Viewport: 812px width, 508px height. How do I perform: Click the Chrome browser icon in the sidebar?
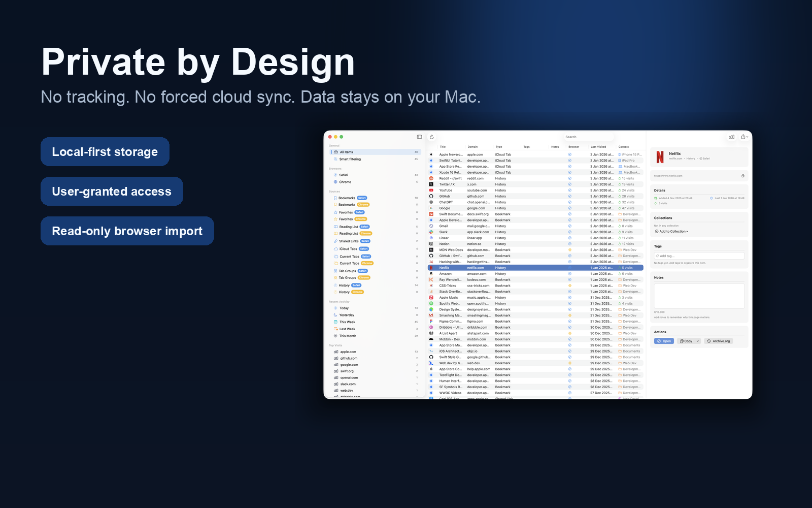pos(335,182)
